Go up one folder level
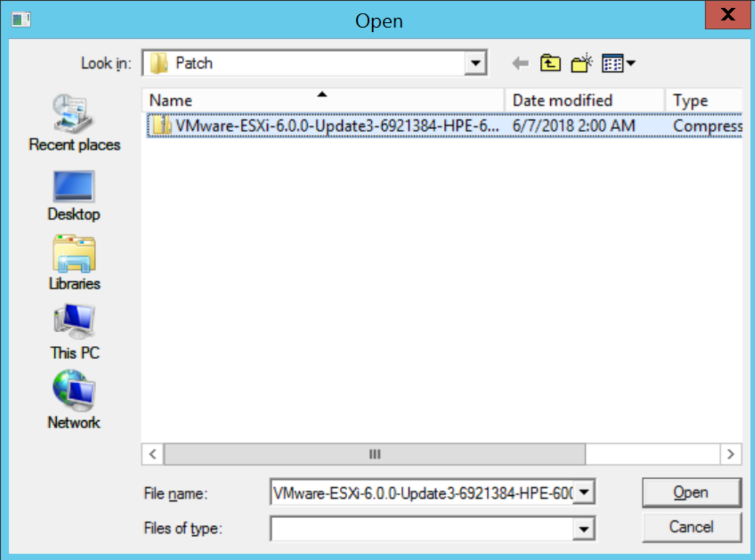 [x=550, y=63]
